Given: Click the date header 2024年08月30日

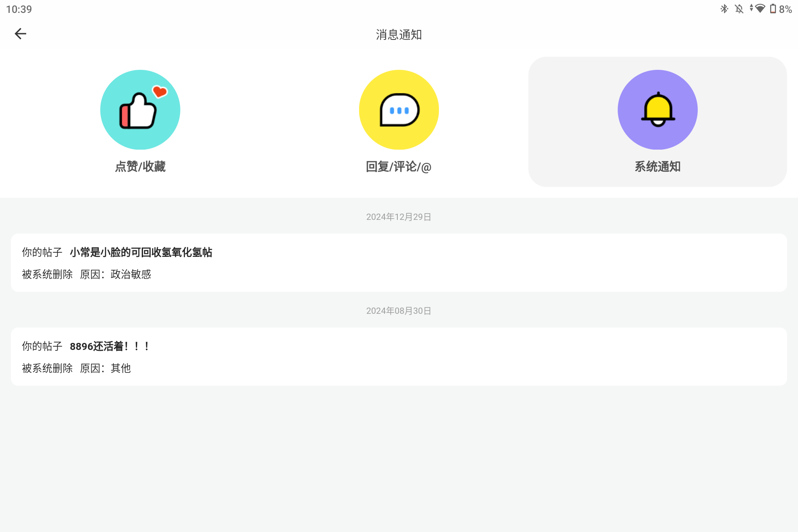Looking at the screenshot, I should [x=399, y=311].
